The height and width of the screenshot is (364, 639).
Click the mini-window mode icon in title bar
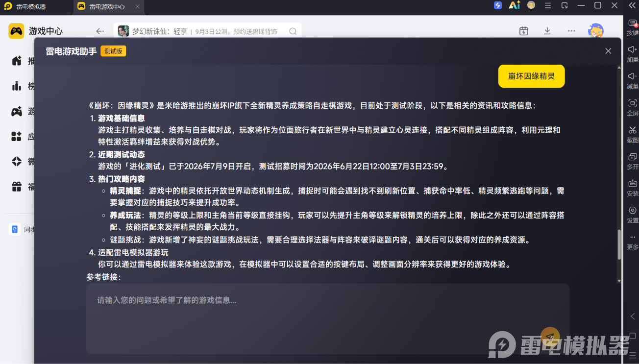[x=565, y=5]
